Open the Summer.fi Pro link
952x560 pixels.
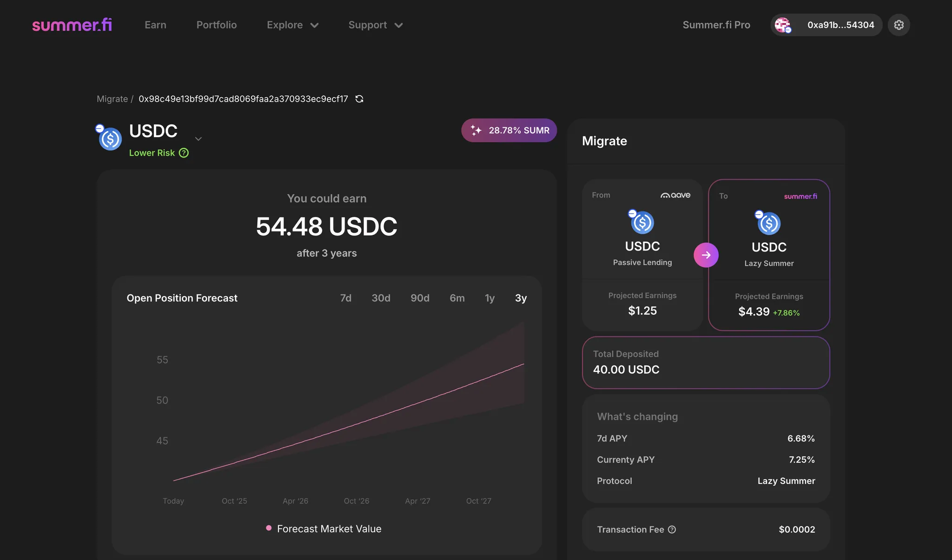tap(716, 25)
